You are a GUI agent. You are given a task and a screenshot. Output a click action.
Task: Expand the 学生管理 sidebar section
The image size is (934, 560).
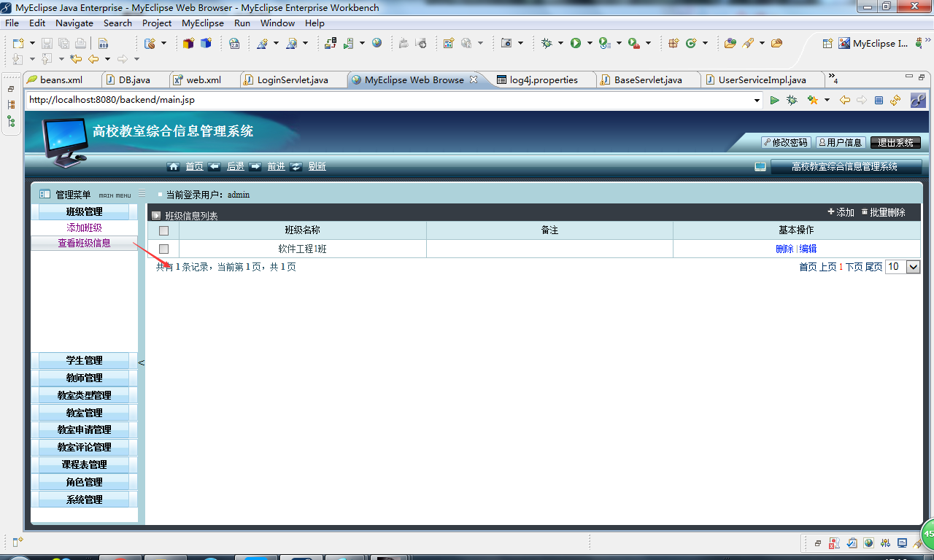pos(84,360)
